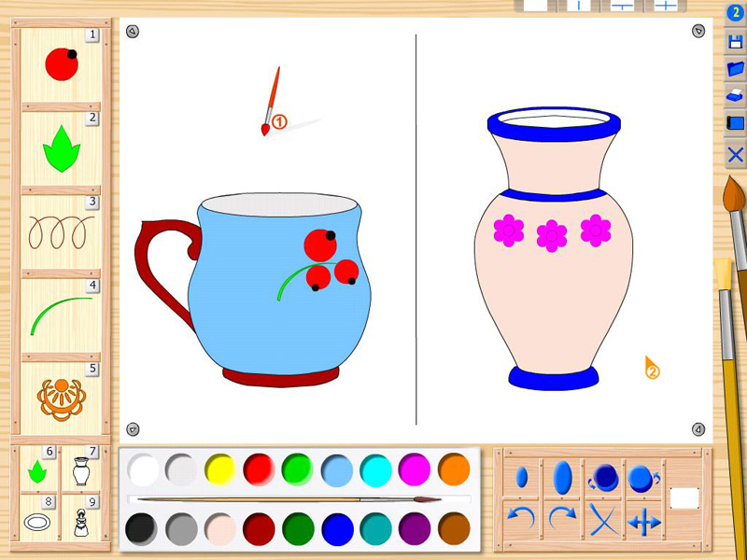
Task: Choose the T-shaped three-section layout
Action: tap(622, 6)
